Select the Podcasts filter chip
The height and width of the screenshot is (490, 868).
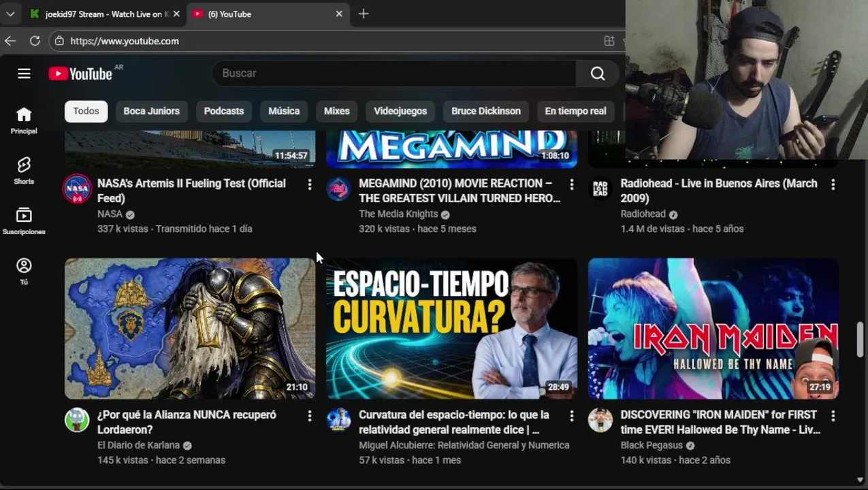pyautogui.click(x=224, y=111)
